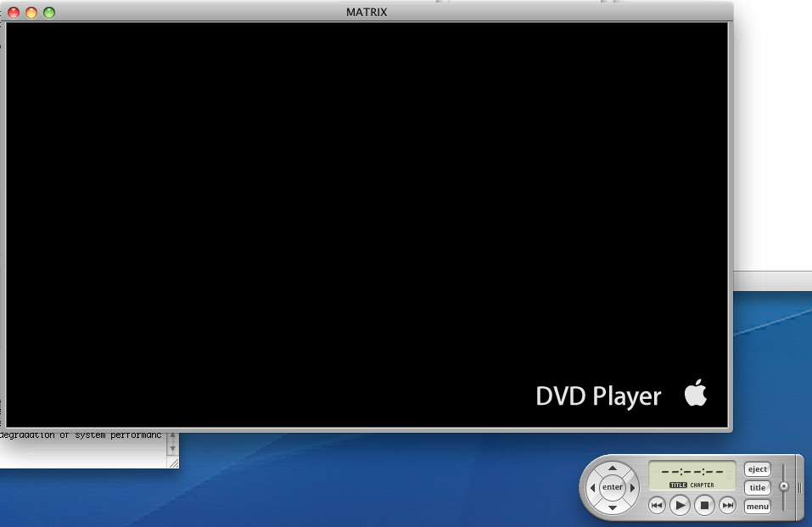Click the scroll down arrow in the text window
Screen dimensions: 812x527
point(173,449)
